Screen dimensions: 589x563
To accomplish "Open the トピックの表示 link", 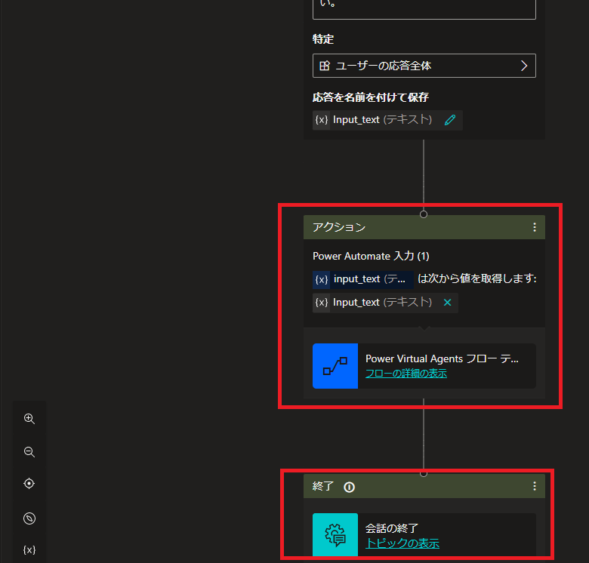I will tap(402, 543).
